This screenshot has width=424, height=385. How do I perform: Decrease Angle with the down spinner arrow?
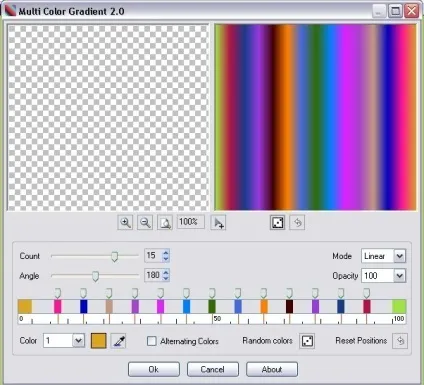pyautogui.click(x=166, y=279)
